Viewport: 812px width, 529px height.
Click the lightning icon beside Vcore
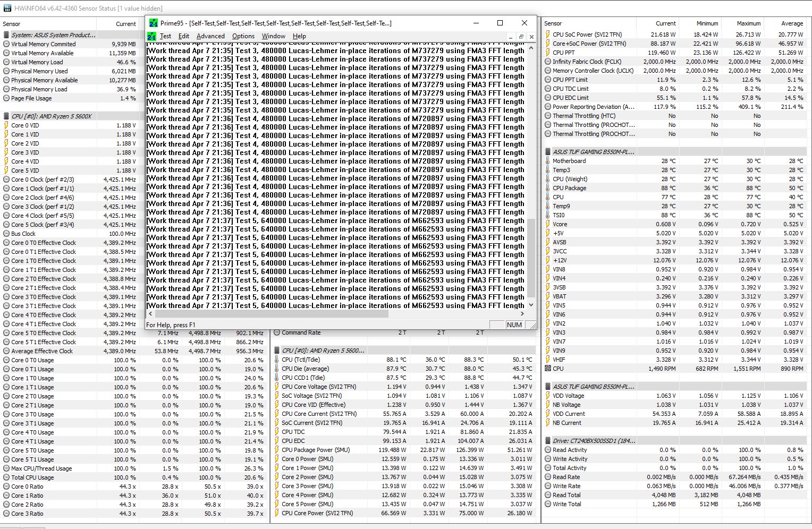pos(547,224)
